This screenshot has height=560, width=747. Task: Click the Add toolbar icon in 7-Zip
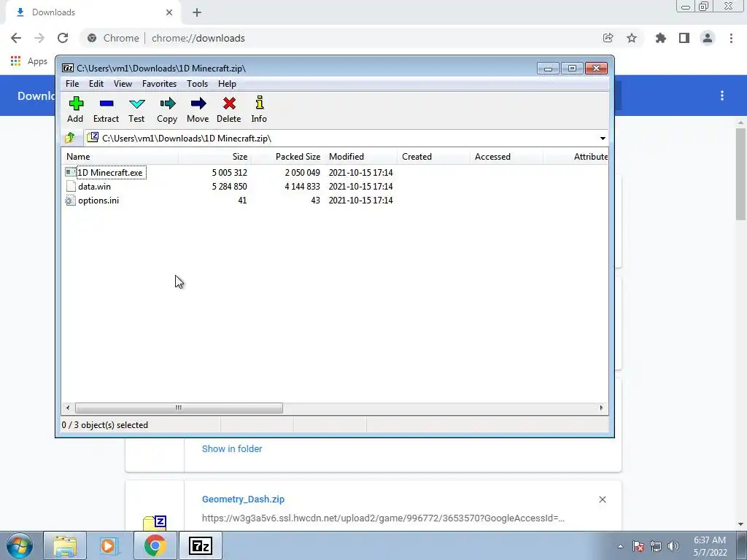(x=75, y=104)
